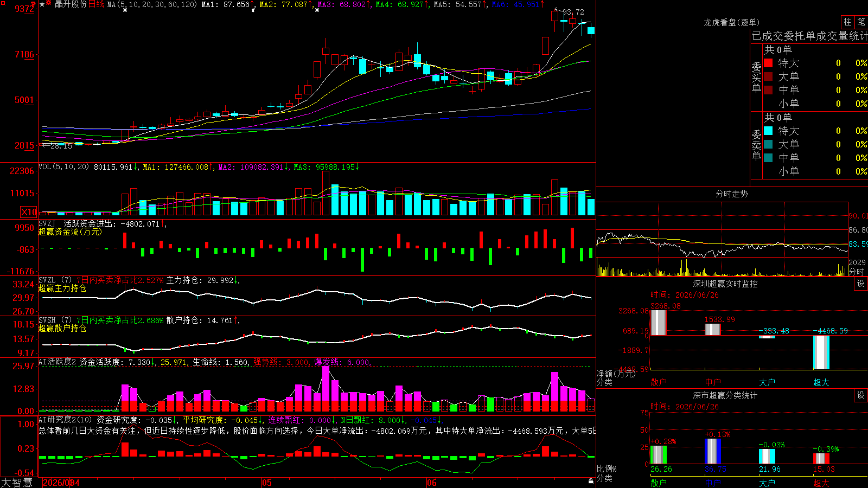Click the 小单 row under 委买单
This screenshot has width=868, height=488.
click(815, 104)
